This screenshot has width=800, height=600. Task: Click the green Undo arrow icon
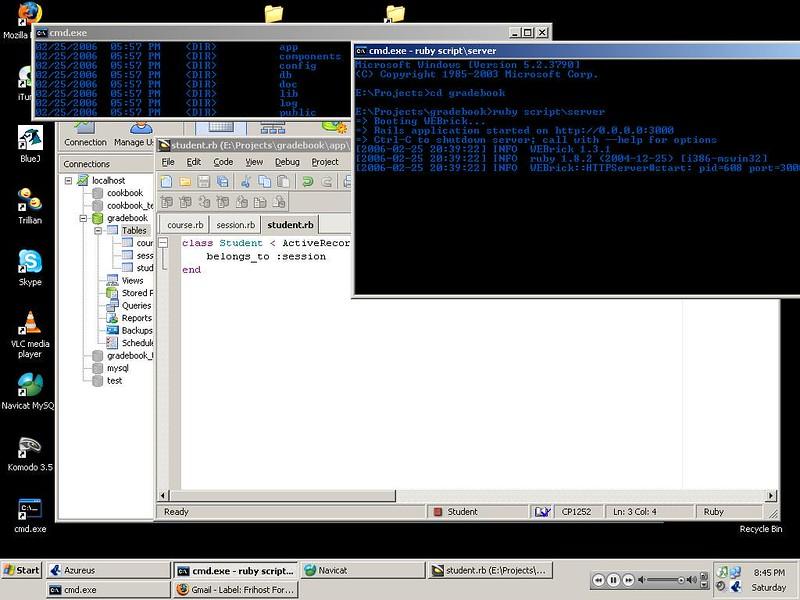click(x=309, y=181)
